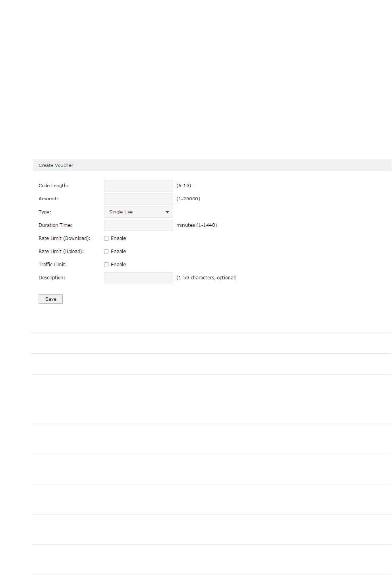Screen dimensions: 392x575
Task: Click the Rate Limit (Upload) label
Action: pyautogui.click(x=61, y=252)
